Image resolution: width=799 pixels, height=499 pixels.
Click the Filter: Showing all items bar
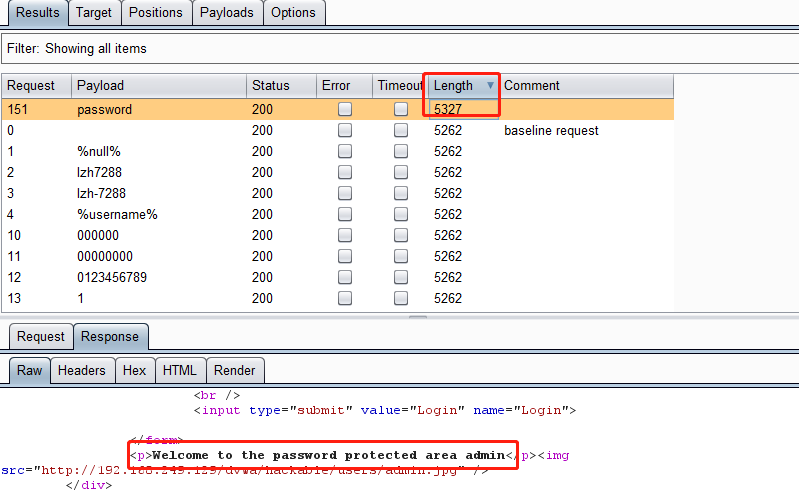click(400, 48)
